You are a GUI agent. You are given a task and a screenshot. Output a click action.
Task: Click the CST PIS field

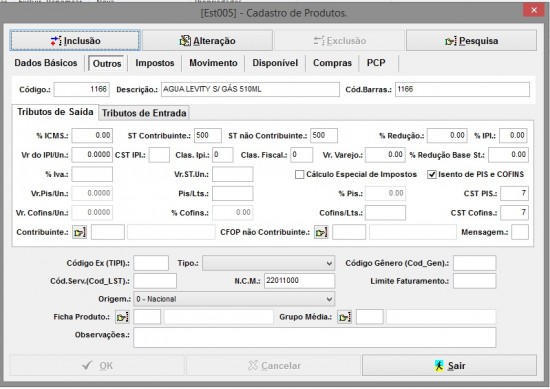pyautogui.click(x=514, y=194)
